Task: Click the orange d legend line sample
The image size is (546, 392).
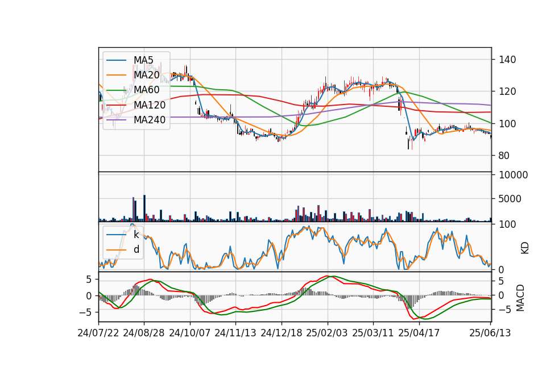Action: [116, 250]
